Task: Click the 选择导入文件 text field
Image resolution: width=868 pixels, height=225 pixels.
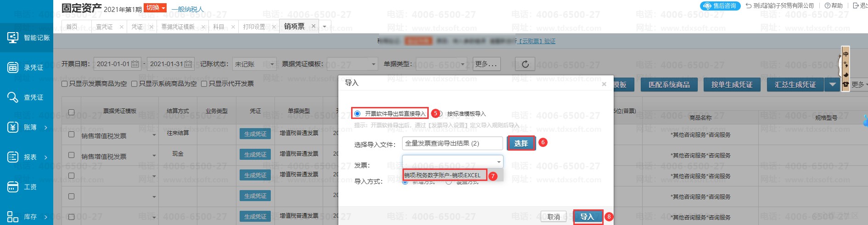Action: click(x=452, y=143)
